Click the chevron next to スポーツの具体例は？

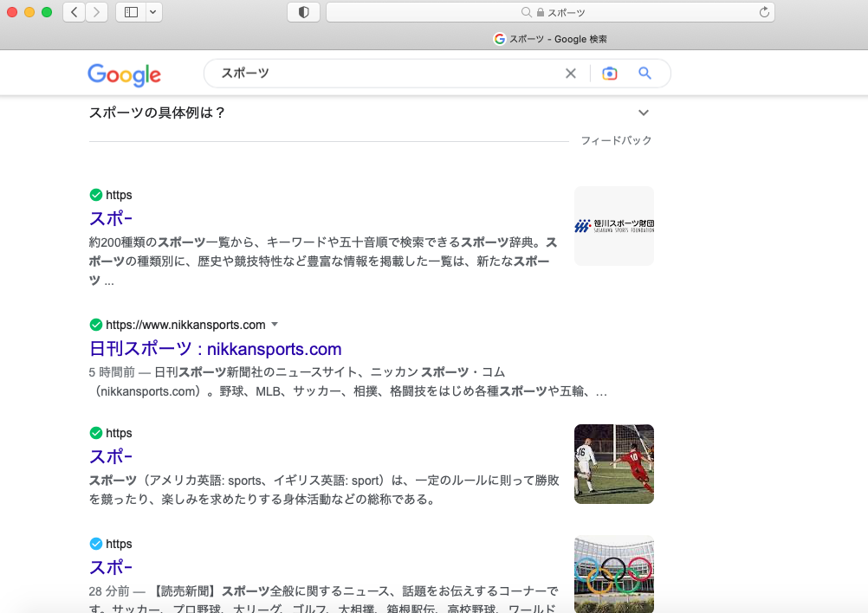(x=644, y=113)
